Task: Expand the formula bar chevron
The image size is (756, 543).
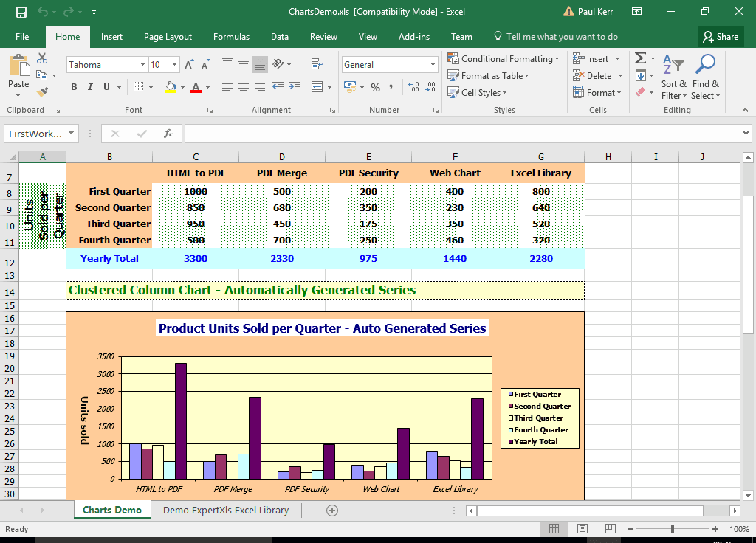Action: click(746, 133)
